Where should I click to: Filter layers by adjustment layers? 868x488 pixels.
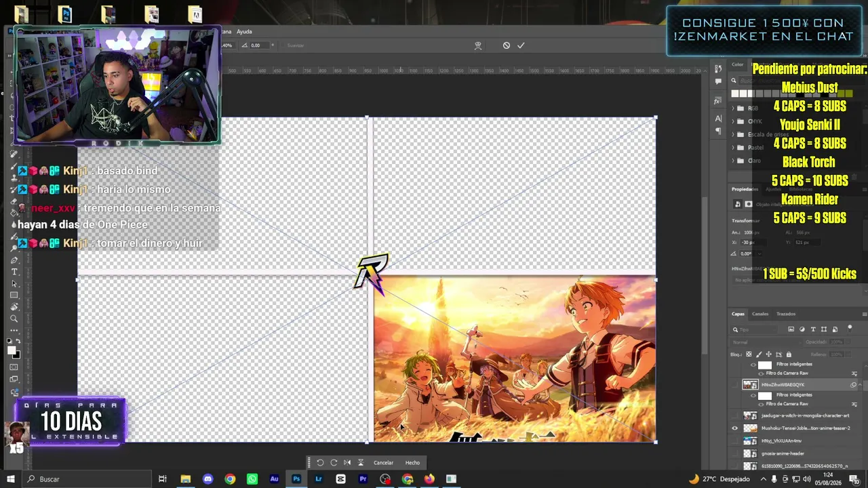[802, 329]
